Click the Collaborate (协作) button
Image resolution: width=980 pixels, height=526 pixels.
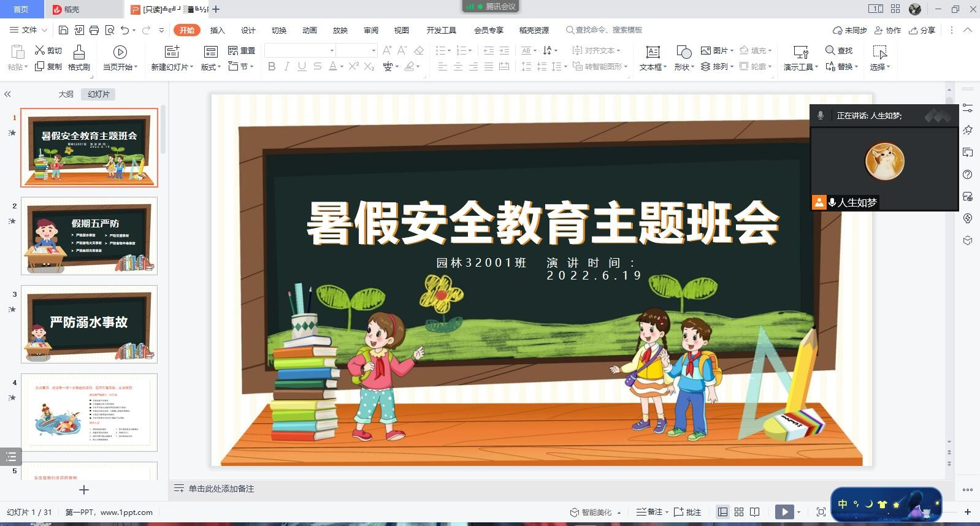[x=887, y=30]
